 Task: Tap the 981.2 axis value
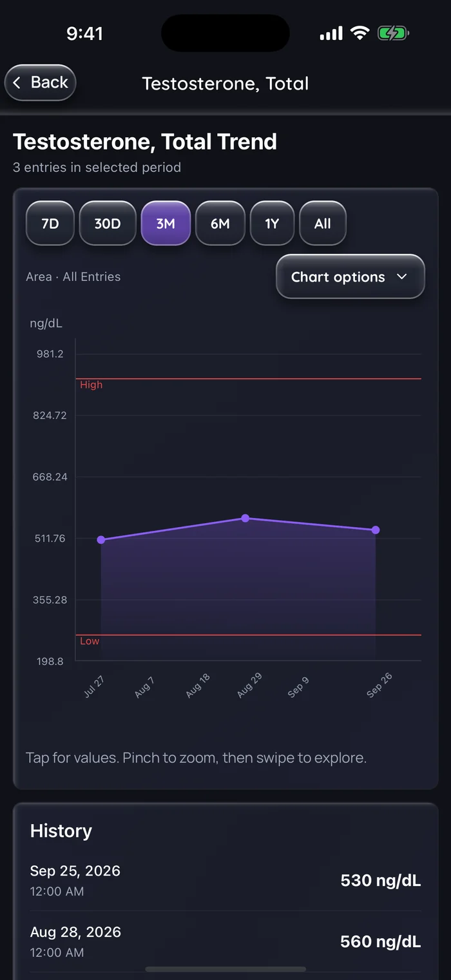point(50,354)
